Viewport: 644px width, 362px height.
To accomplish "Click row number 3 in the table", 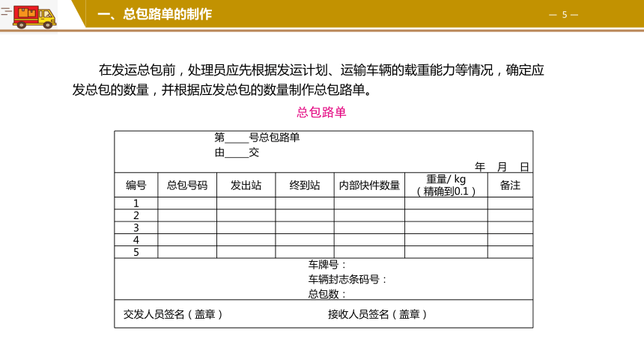I will tap(136, 228).
